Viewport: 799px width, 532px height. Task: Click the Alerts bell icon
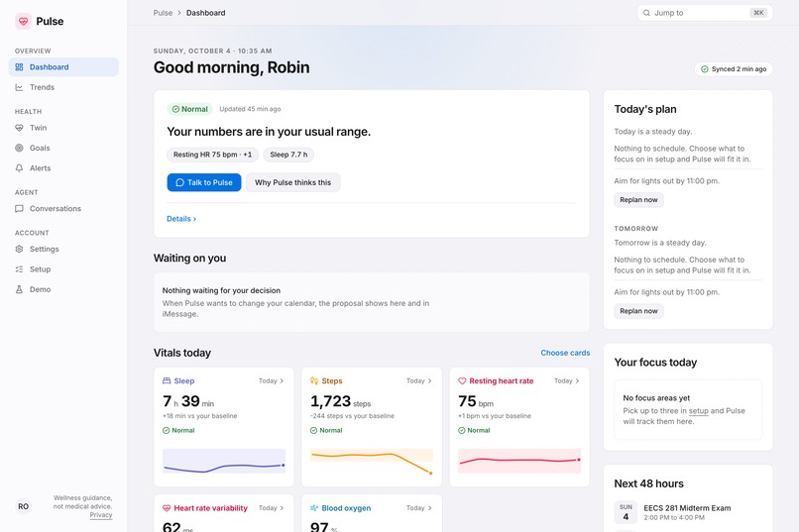[x=20, y=168]
